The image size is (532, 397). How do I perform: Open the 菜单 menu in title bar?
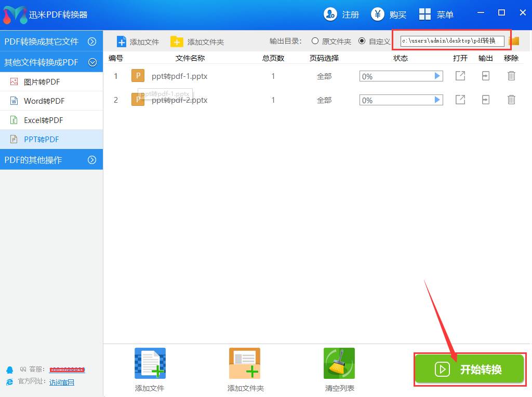pos(436,15)
